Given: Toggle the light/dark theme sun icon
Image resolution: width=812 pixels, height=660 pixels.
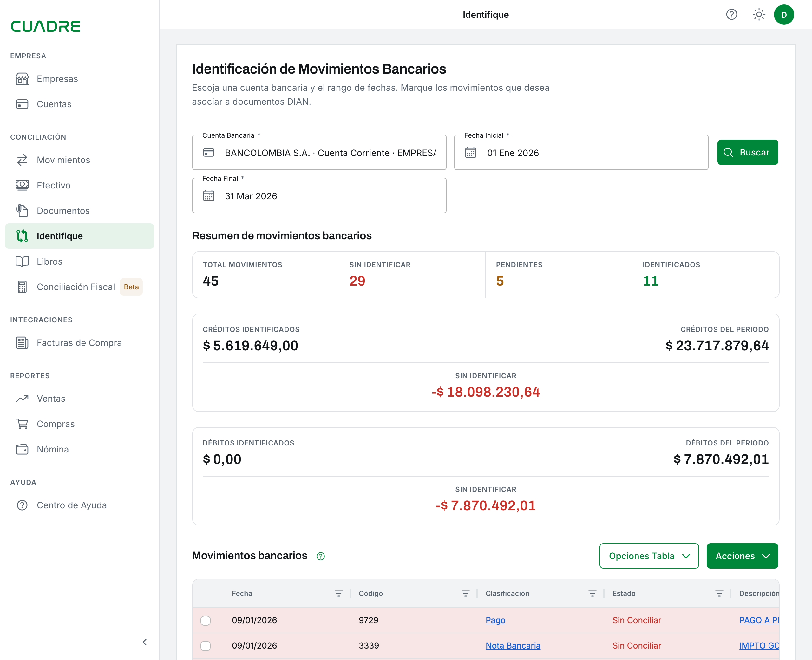Looking at the screenshot, I should (759, 15).
